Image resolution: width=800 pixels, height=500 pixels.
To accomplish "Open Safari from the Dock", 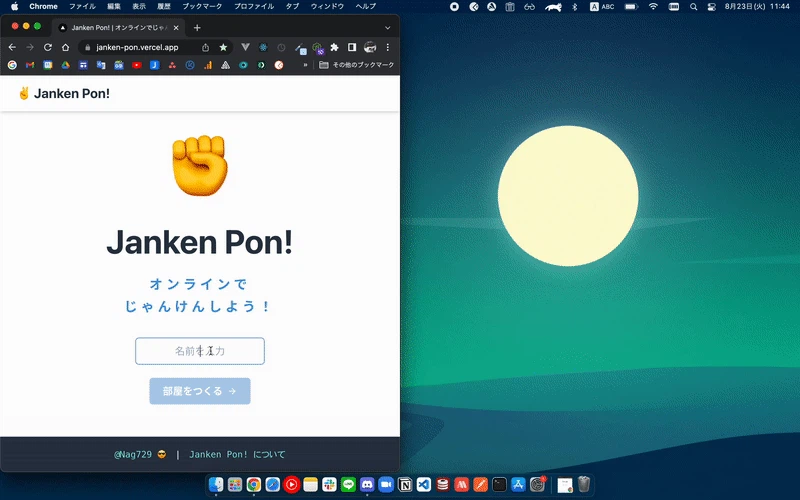I will coord(272,484).
